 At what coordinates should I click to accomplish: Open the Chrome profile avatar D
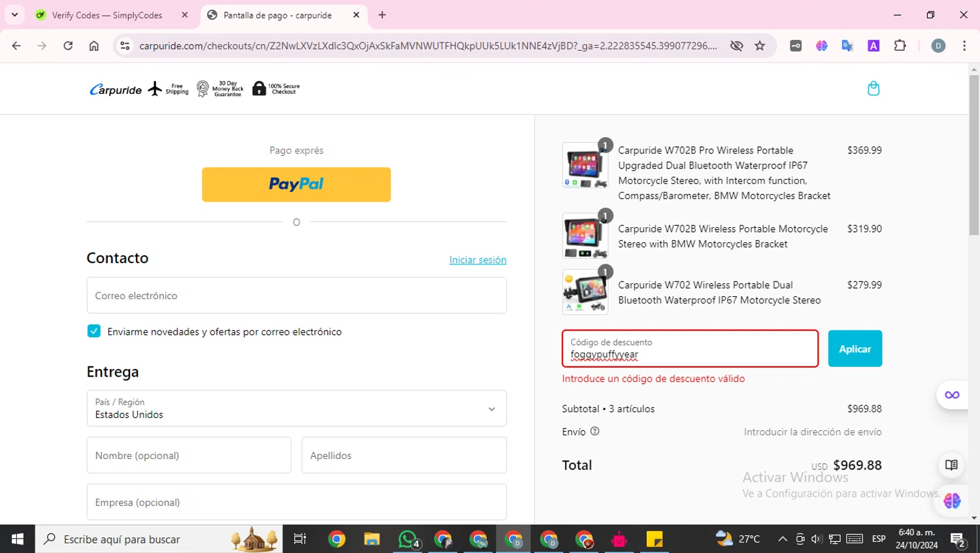938,46
